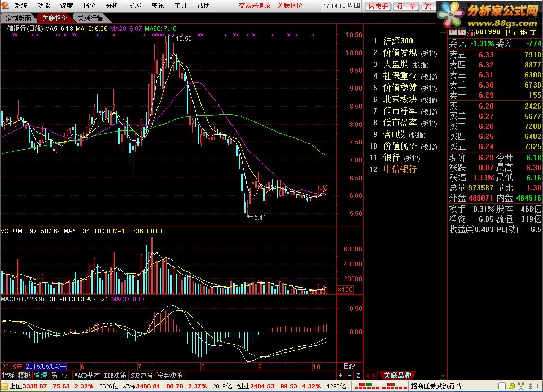This screenshot has width=543, height=392.
Task: Click the 行情 button
Action: [407, 6]
